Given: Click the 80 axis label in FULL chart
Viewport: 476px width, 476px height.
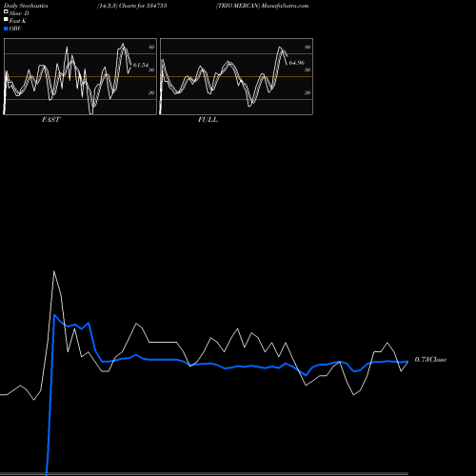Looking at the screenshot, I should [307, 47].
